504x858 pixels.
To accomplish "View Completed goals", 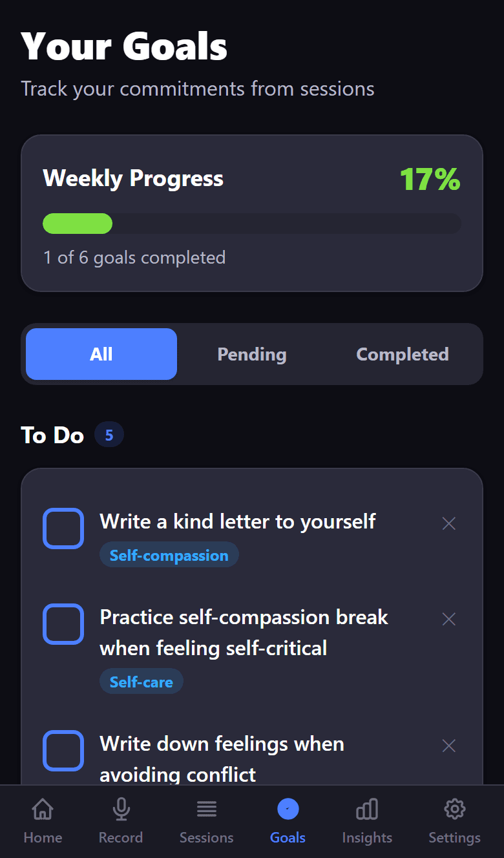I will [402, 354].
